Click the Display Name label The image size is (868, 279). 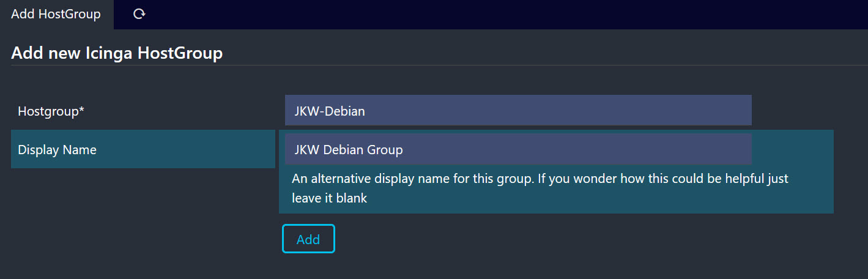(57, 149)
